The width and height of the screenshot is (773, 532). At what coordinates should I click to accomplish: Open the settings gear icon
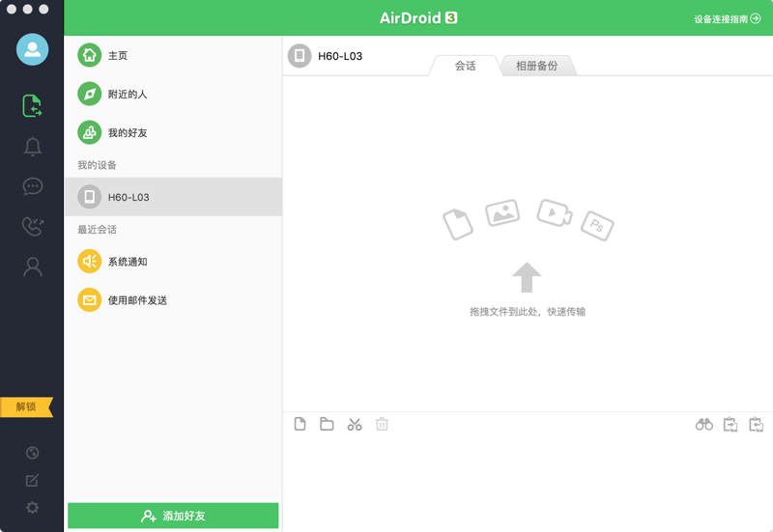(x=33, y=507)
